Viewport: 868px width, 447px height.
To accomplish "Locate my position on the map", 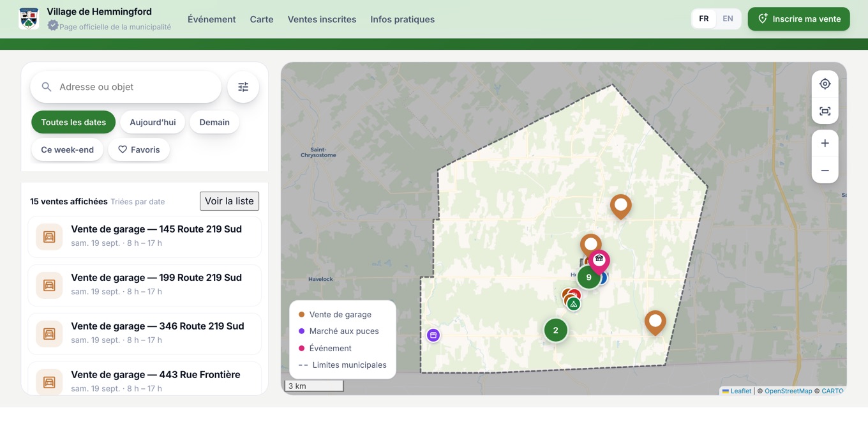I will (x=825, y=84).
